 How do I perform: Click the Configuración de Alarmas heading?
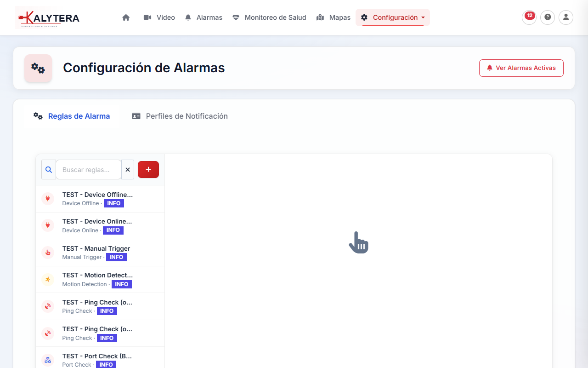(x=144, y=68)
